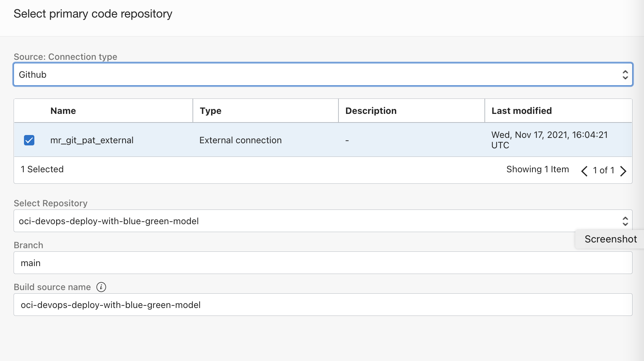Click into the Build source name field

pos(323,305)
